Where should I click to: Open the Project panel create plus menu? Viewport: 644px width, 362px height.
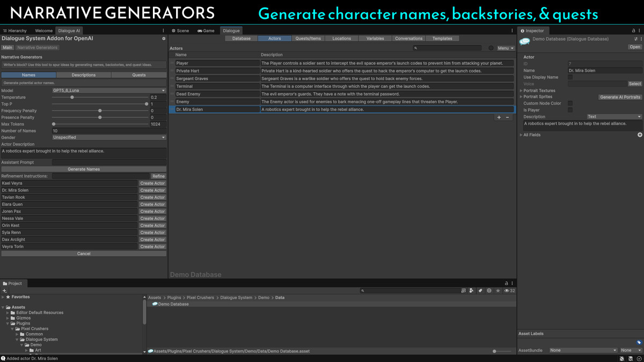click(x=5, y=291)
